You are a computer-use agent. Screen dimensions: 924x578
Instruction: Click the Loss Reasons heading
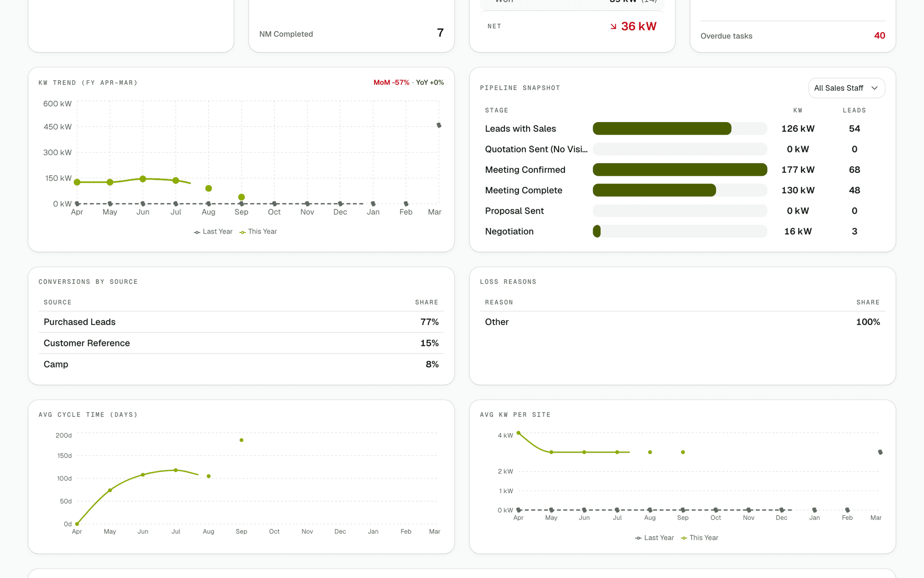point(508,282)
